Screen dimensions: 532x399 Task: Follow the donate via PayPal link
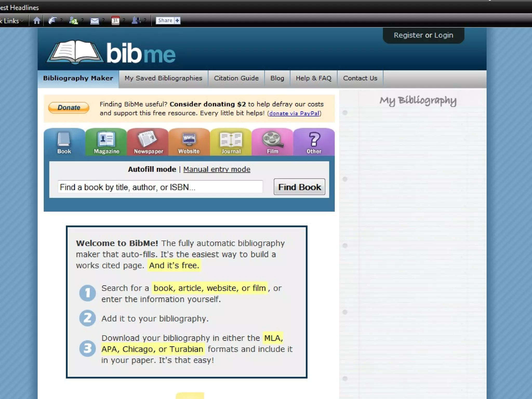[294, 114]
